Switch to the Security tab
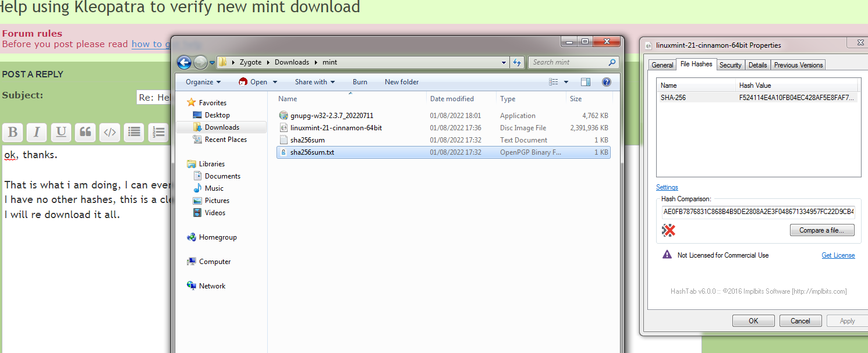The width and height of the screenshot is (868, 353). click(x=731, y=65)
